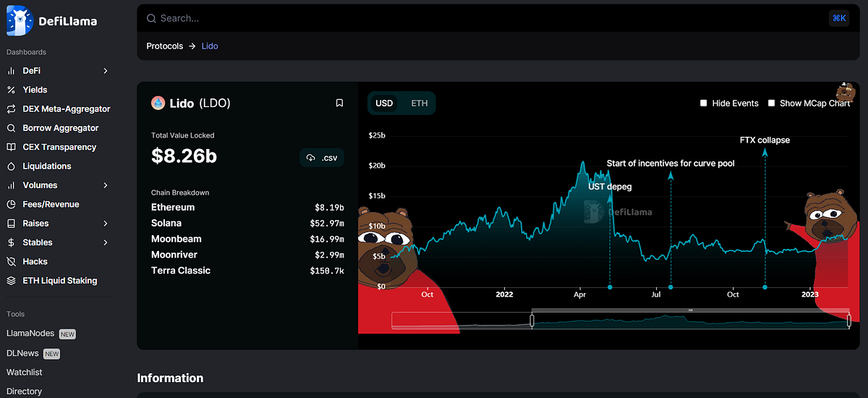The width and height of the screenshot is (868, 398).
Task: Click the right range-slider handle
Action: coord(849,321)
